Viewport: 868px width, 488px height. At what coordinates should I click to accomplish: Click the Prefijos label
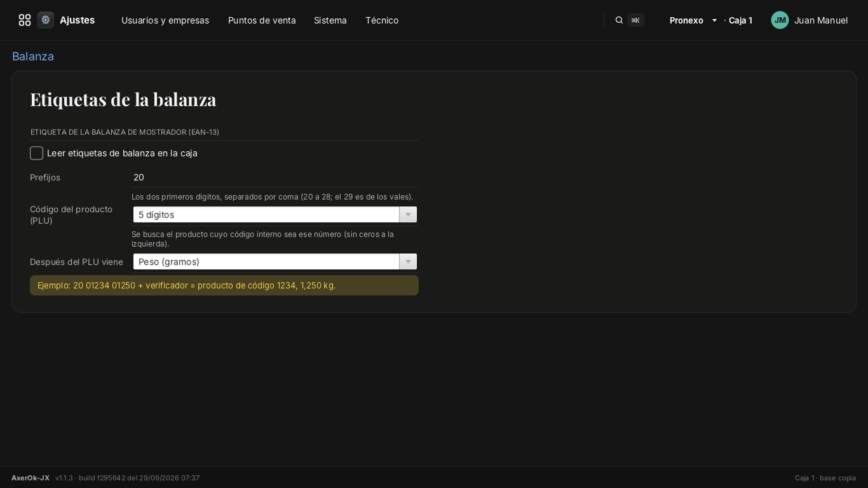click(45, 177)
